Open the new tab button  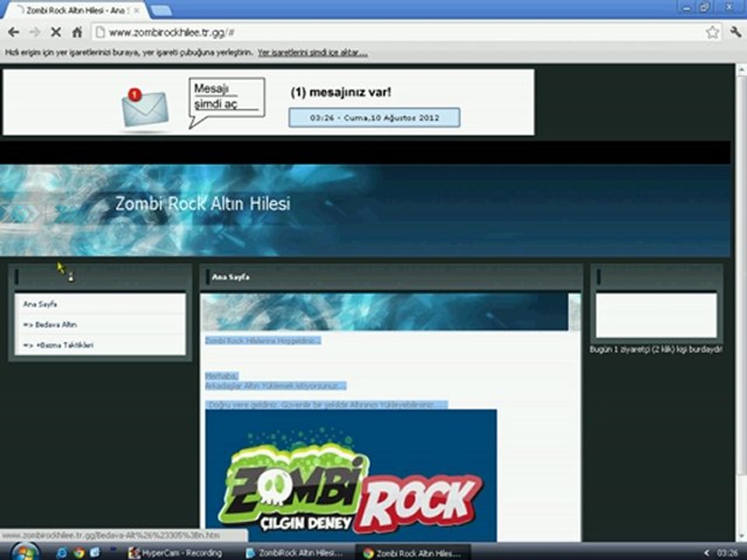tap(160, 10)
